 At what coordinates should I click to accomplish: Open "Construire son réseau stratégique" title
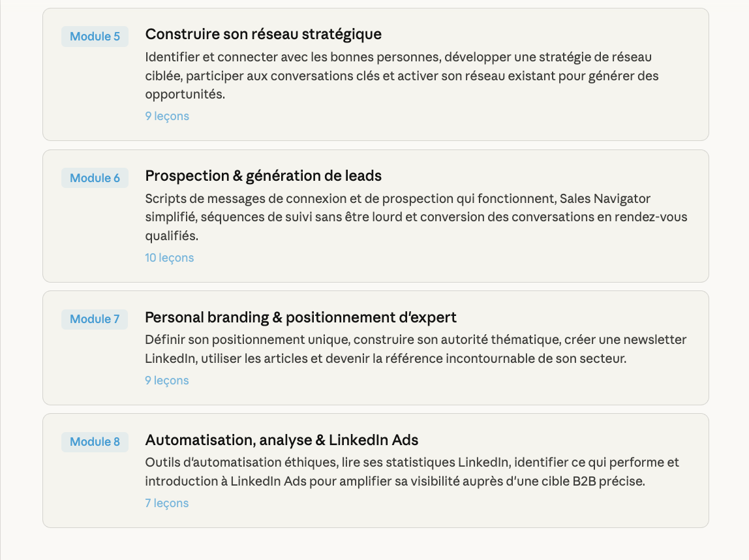263,34
